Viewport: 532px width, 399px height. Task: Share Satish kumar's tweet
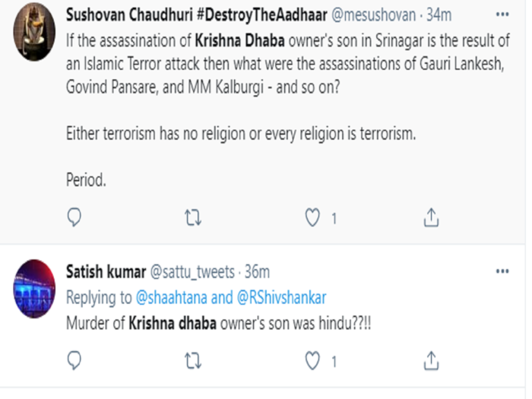(x=431, y=360)
